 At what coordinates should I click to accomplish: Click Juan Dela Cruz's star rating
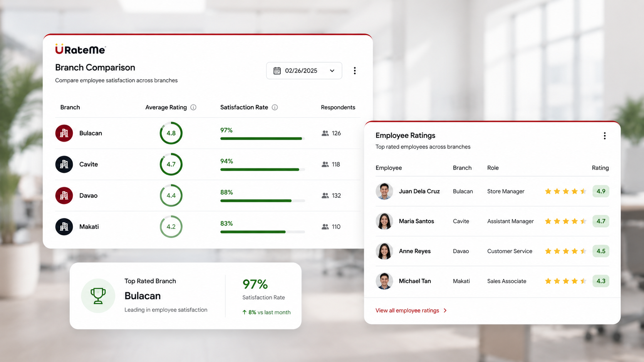(x=565, y=191)
